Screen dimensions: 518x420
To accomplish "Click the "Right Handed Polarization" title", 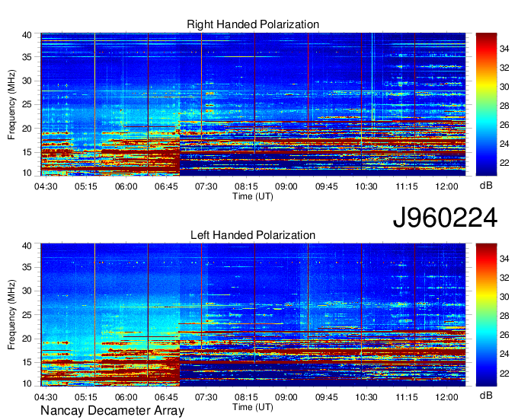I will pyautogui.click(x=253, y=24).
